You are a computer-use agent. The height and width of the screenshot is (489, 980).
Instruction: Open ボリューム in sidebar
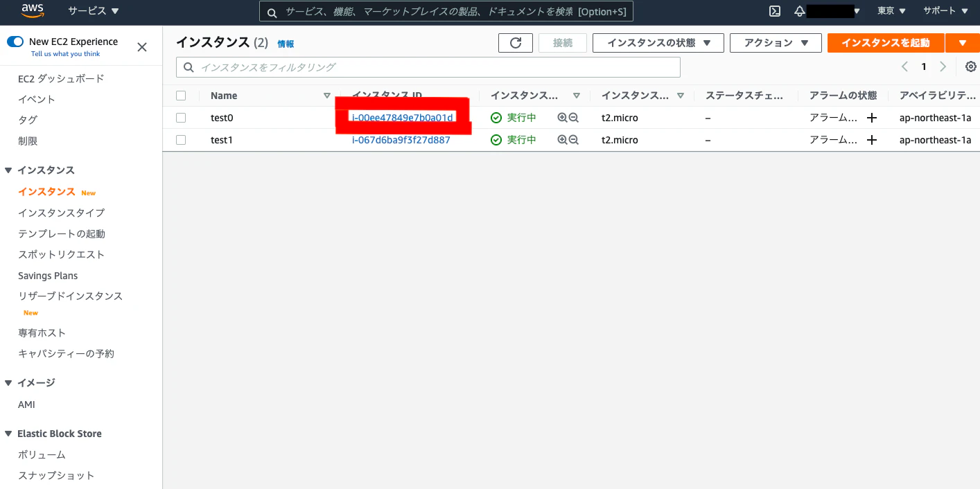(x=42, y=455)
